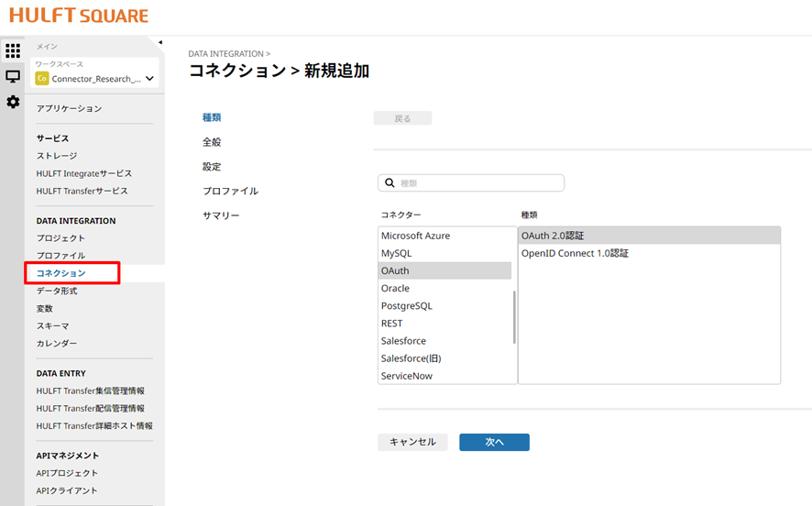Viewport: 812px width, 506px height.
Task: Open APIクライアント
Action: tap(66, 490)
